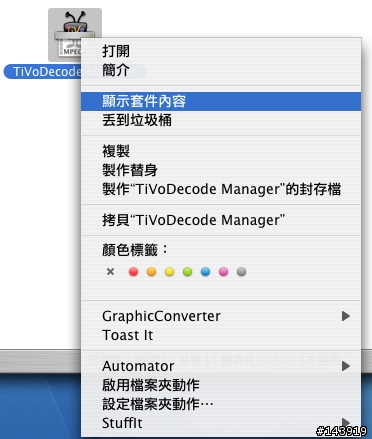Screen dimensions: 372x439
Task: Choose 製作替身 to make an alias
Action: click(221, 170)
